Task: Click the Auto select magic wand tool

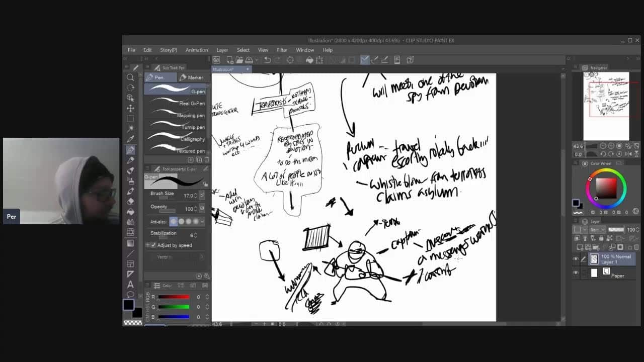Action: tap(130, 129)
